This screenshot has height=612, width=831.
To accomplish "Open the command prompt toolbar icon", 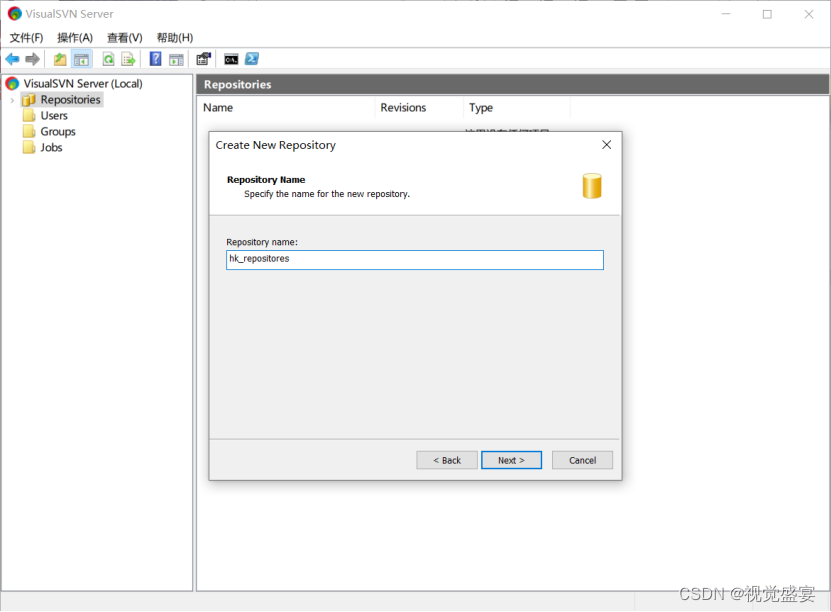I will click(231, 59).
